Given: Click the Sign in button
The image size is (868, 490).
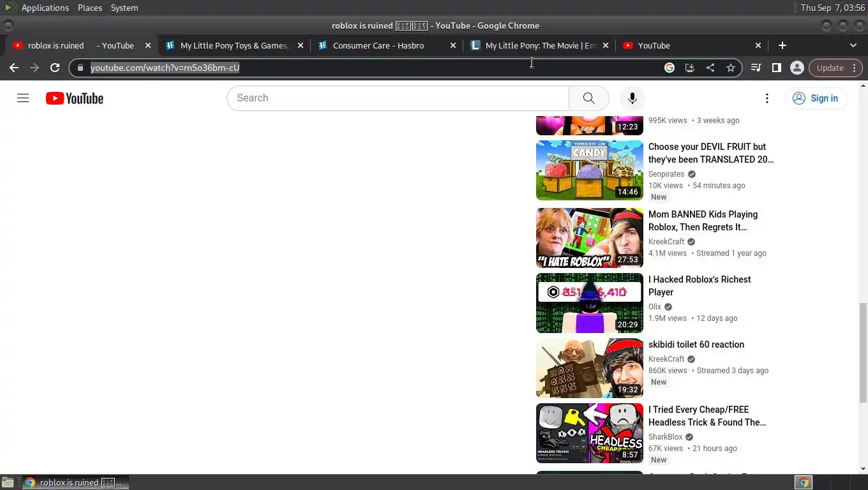Looking at the screenshot, I should 816,98.
